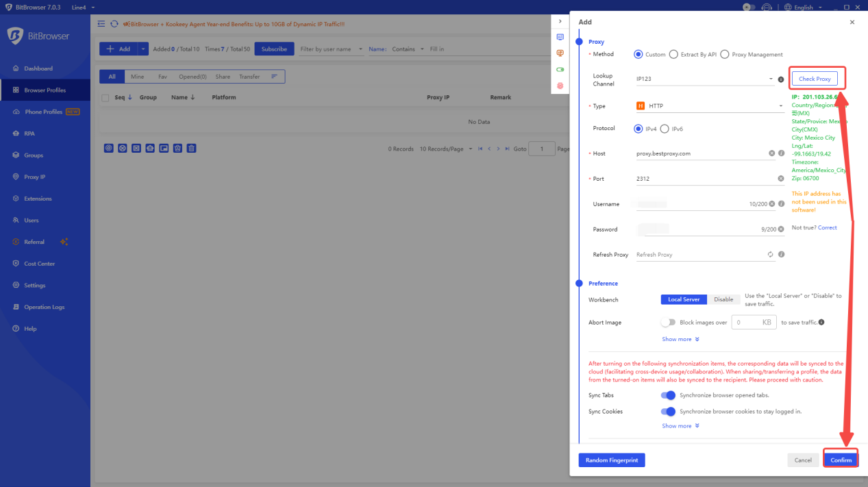The image size is (868, 487).
Task: Open Browser Profiles in the sidebar
Action: pos(45,90)
